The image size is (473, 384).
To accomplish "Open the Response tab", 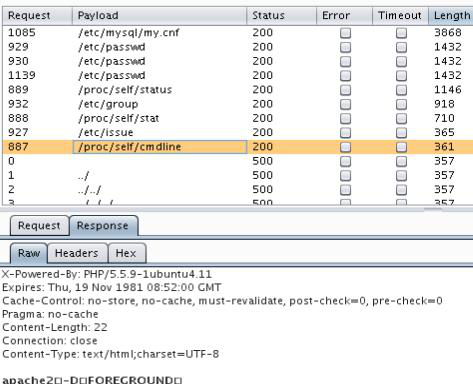I will pyautogui.click(x=103, y=226).
